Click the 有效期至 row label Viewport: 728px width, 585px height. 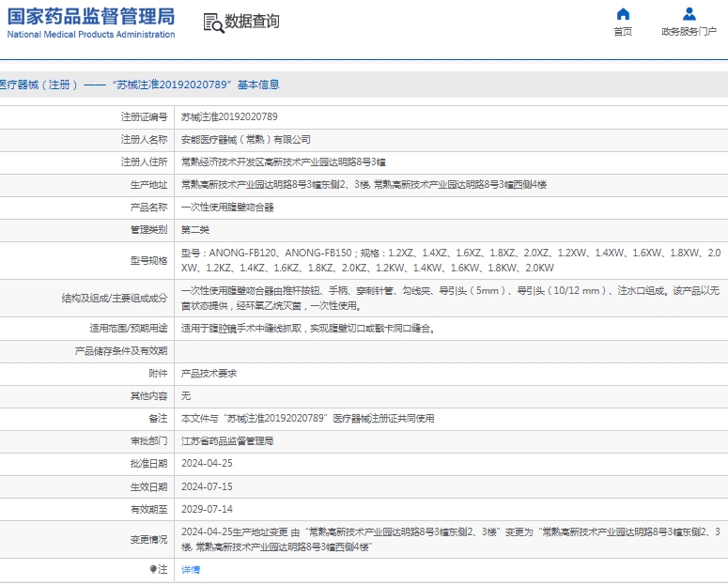tap(148, 509)
